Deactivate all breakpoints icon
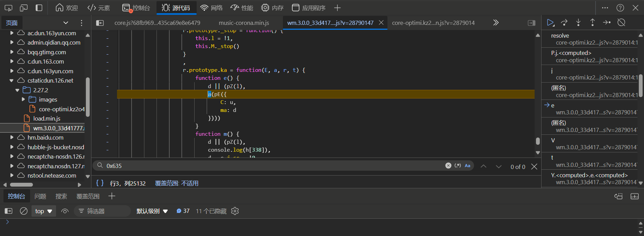The width and height of the screenshot is (644, 236). coord(621,22)
